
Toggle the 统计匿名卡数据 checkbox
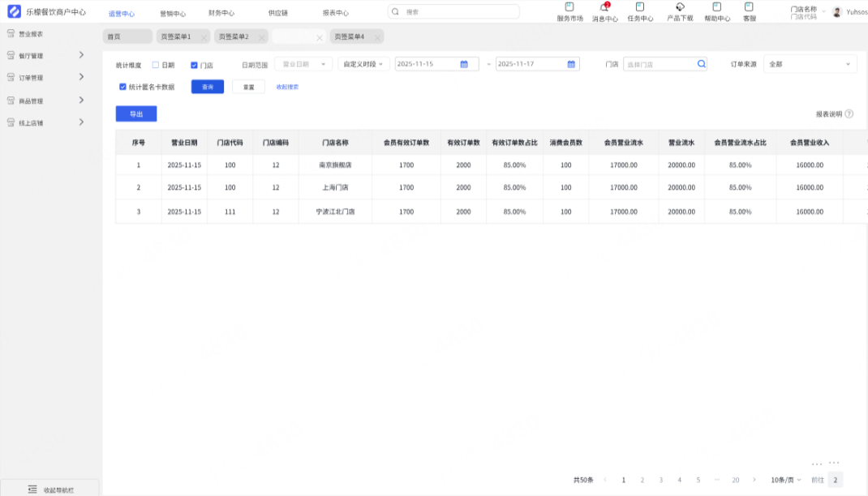(x=122, y=87)
